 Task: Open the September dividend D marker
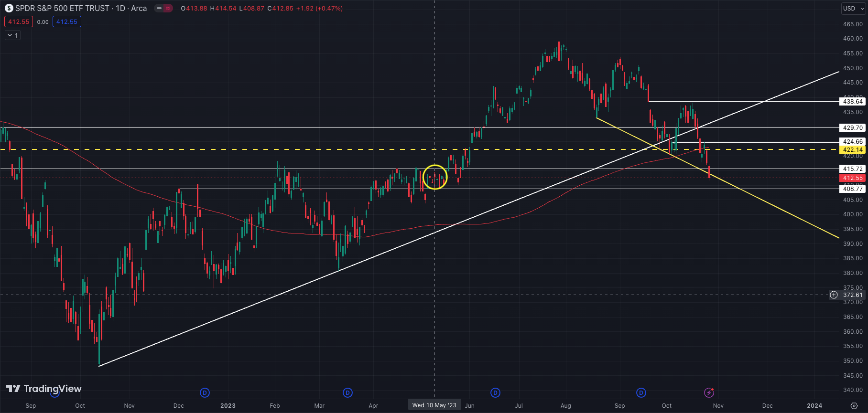pos(641,392)
